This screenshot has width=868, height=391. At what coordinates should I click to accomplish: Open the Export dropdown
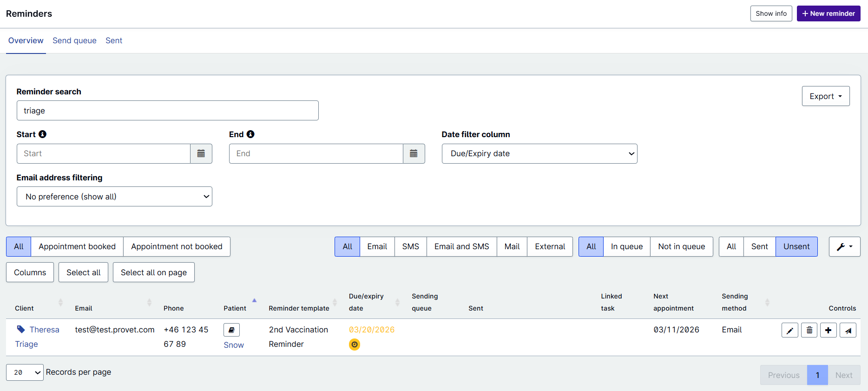(x=826, y=96)
